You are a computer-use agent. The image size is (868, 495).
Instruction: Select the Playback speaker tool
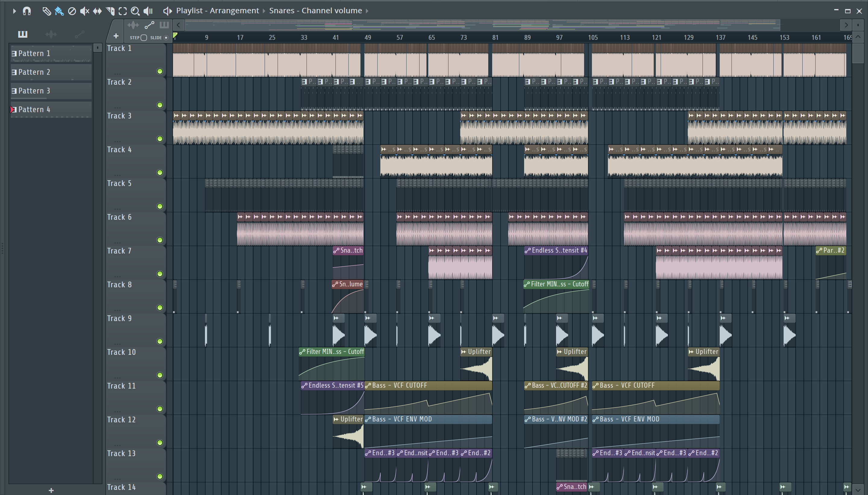(x=148, y=11)
